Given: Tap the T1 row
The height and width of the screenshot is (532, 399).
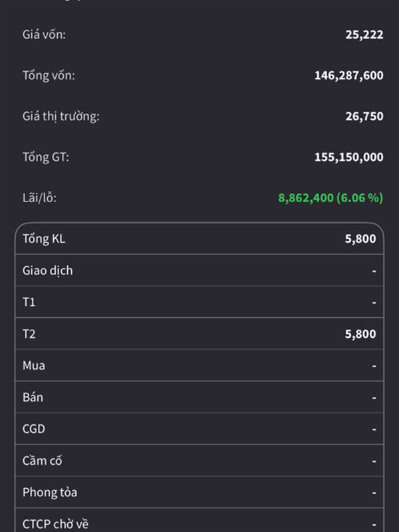Looking at the screenshot, I should 199,302.
